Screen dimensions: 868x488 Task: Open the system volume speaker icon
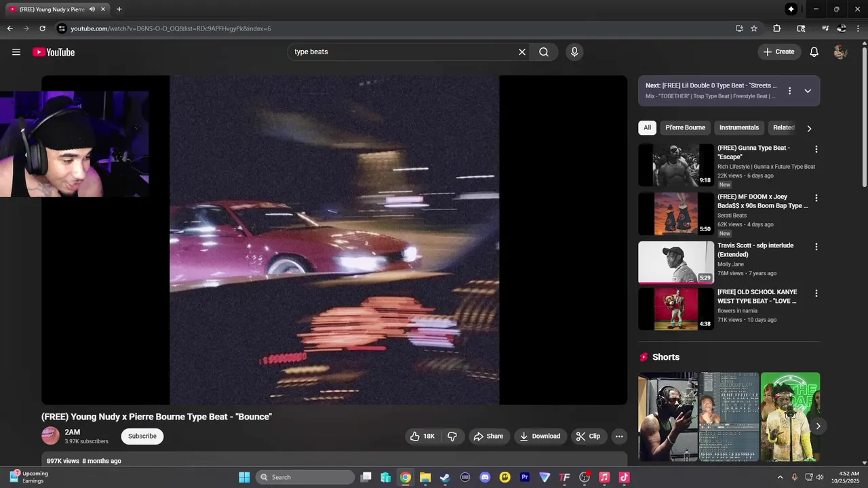click(x=819, y=477)
